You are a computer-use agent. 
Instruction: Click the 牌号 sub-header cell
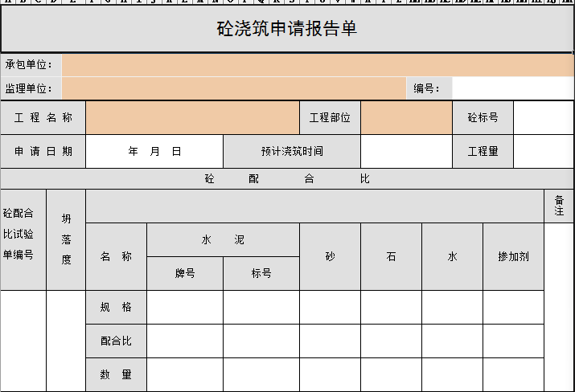point(185,273)
